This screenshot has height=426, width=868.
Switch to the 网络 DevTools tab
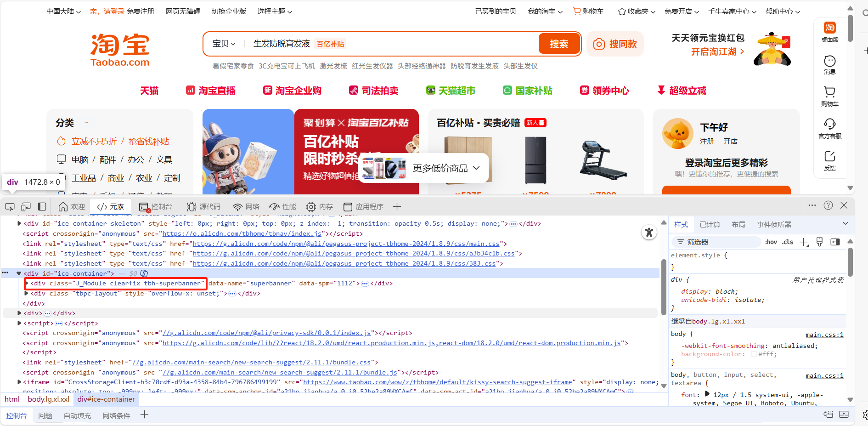coord(246,207)
